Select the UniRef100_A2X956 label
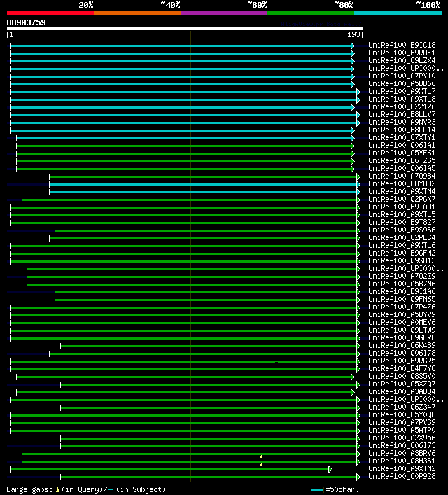Viewport: 448px width, 495px height. [x=402, y=438]
